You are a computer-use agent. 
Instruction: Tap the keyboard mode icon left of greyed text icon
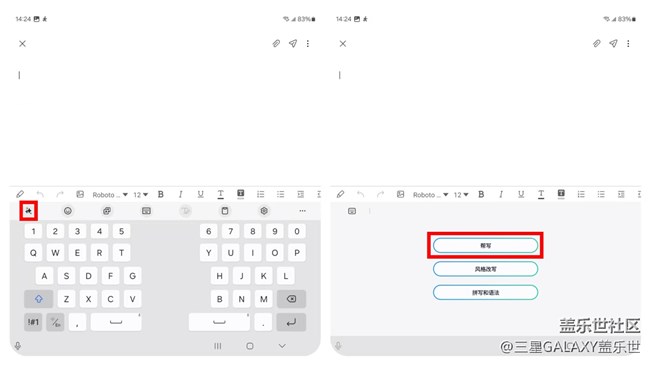[x=146, y=211]
